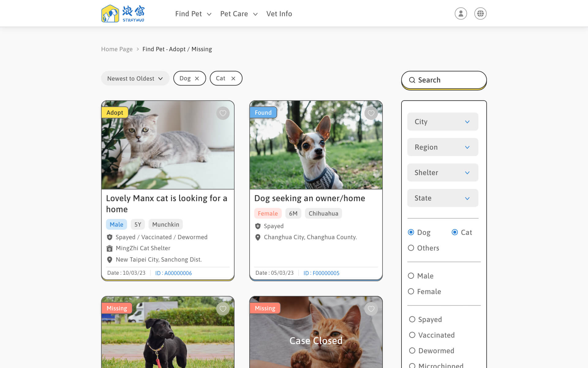
Task: Click ID link A00000006 on cat listing
Action: click(174, 273)
